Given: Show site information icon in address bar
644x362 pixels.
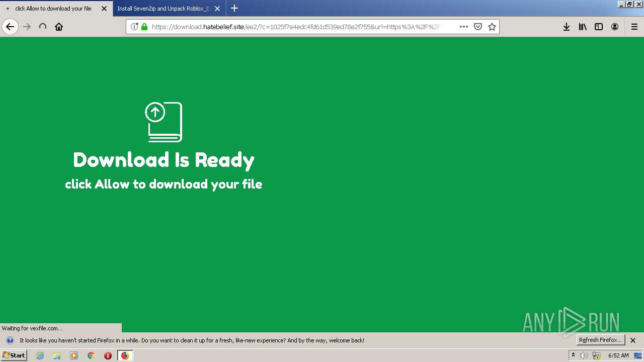Looking at the screenshot, I should (x=134, y=27).
